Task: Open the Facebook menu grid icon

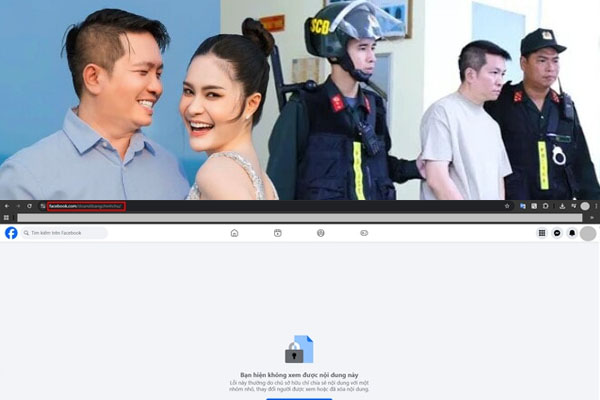Action: coord(542,233)
